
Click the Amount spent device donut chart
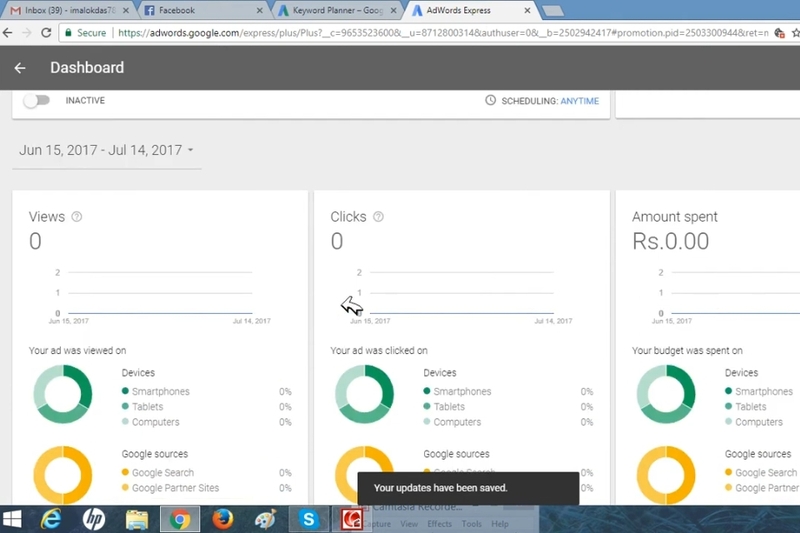coord(666,394)
